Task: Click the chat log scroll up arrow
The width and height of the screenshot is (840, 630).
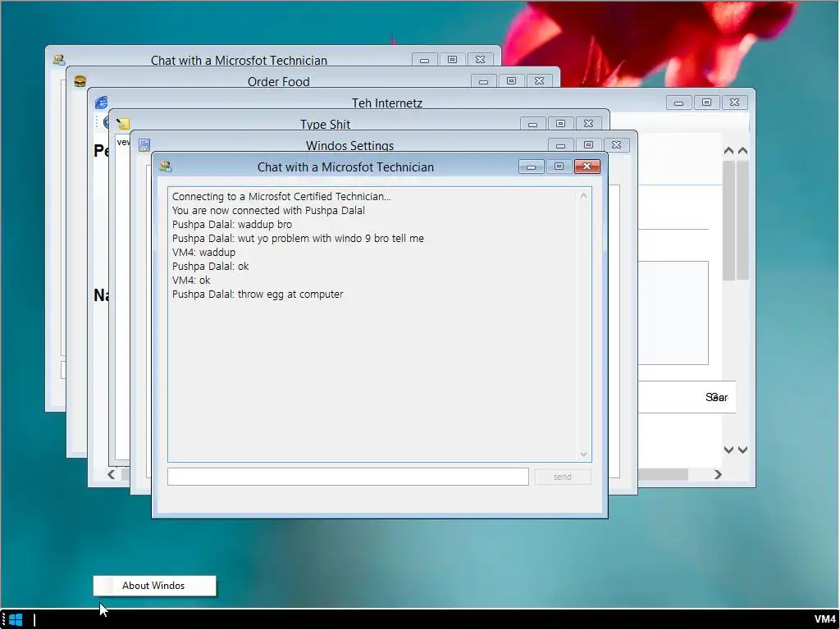Action: [583, 196]
